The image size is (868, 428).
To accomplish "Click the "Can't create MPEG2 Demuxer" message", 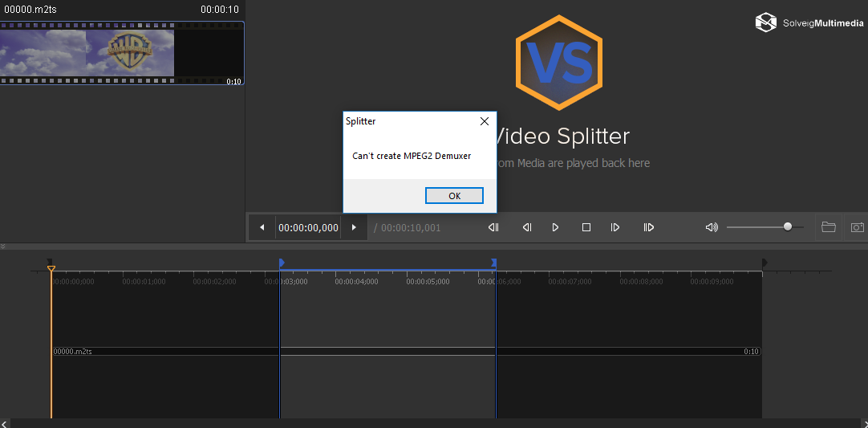I will pyautogui.click(x=412, y=156).
